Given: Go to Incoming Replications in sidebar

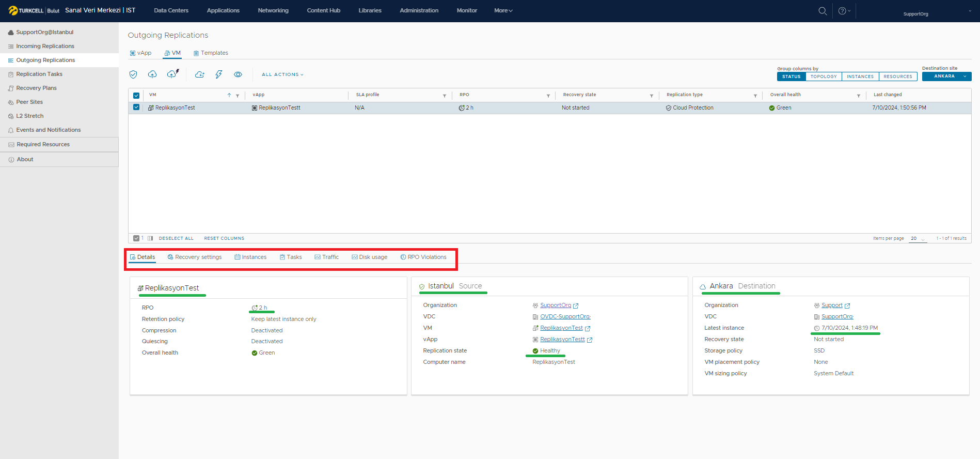Looking at the screenshot, I should pyautogui.click(x=45, y=47).
